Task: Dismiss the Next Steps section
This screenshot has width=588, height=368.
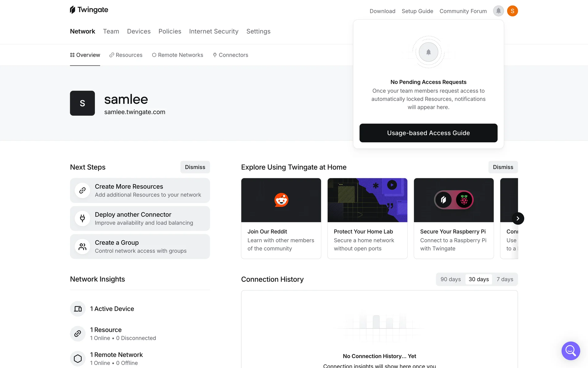Action: point(195,167)
